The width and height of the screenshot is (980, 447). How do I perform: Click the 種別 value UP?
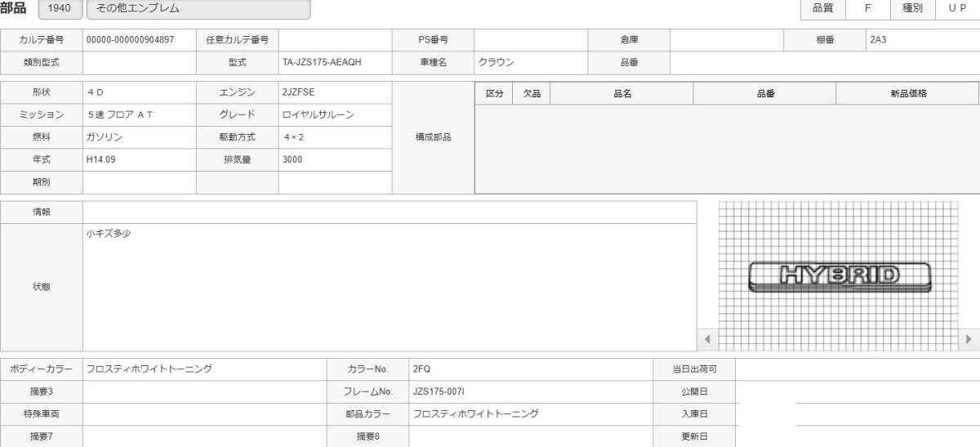[x=958, y=8]
